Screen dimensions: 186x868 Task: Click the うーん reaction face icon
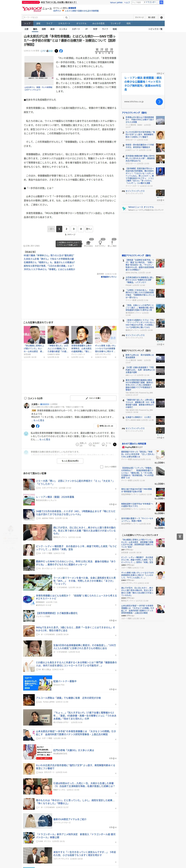coord(103,444)
